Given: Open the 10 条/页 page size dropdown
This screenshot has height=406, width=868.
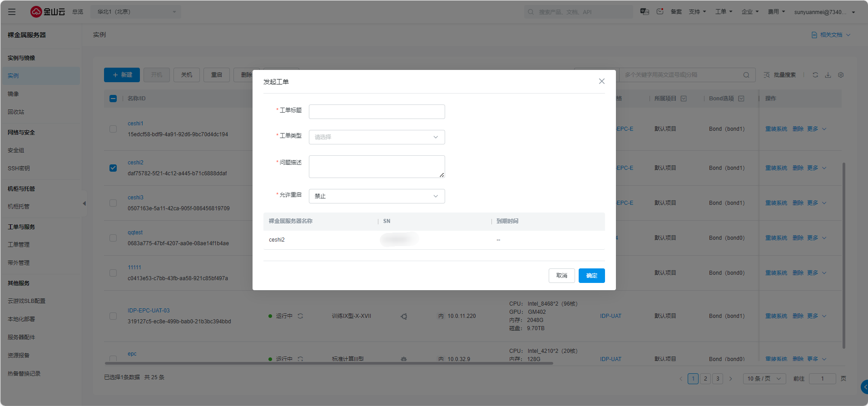Looking at the screenshot, I should [x=764, y=379].
